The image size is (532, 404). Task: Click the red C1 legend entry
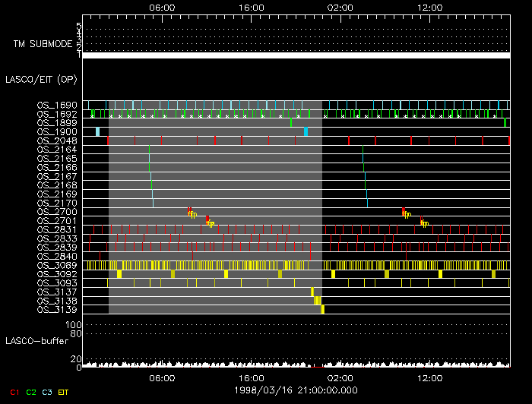(14, 393)
